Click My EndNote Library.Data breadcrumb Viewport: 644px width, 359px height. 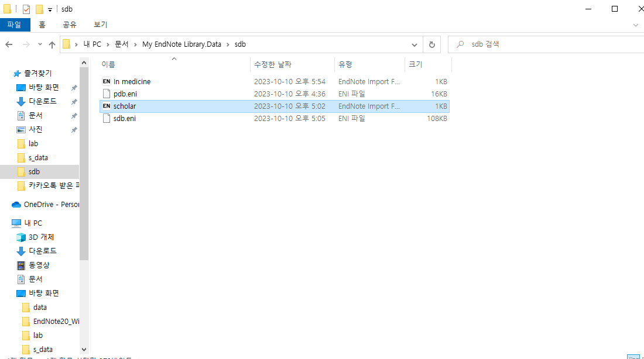[x=181, y=44]
